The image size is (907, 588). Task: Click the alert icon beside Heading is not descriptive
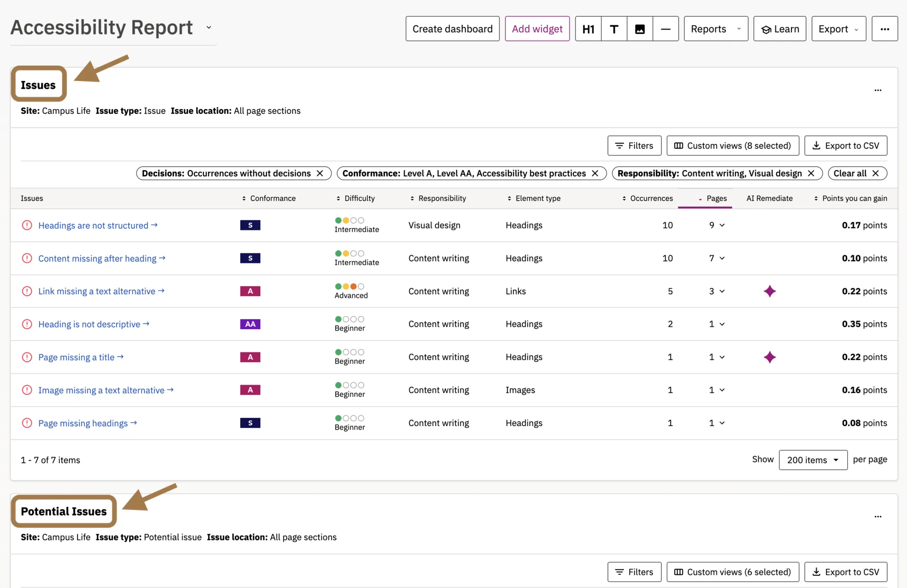pyautogui.click(x=27, y=324)
